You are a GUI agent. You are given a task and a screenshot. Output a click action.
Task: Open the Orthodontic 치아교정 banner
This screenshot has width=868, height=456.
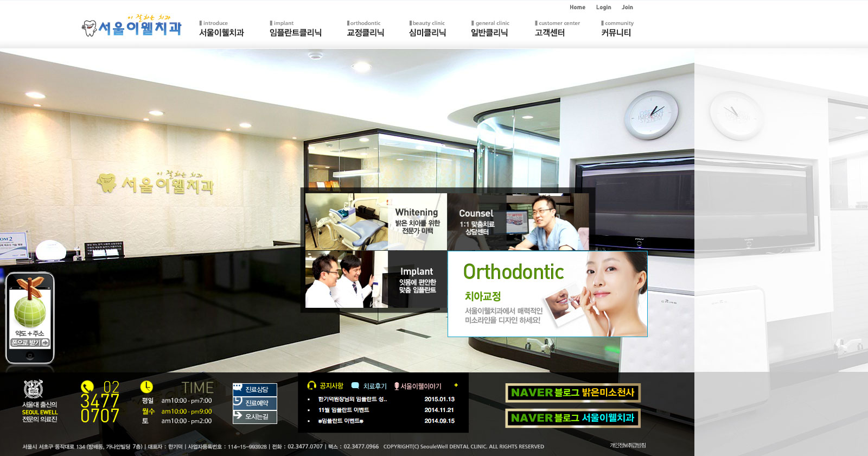[x=547, y=294]
